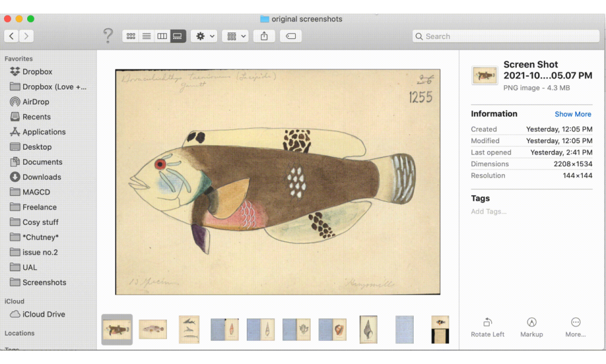The height and width of the screenshot is (364, 606).
Task: Open the Screenshots folder in sidebar
Action: (x=38, y=282)
